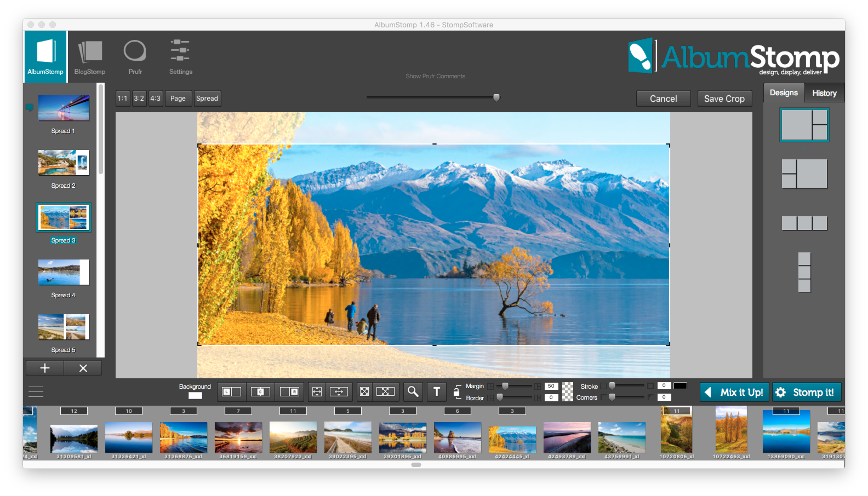Set the crop ratio to 1:1
Viewport: 868px width, 496px height.
123,99
